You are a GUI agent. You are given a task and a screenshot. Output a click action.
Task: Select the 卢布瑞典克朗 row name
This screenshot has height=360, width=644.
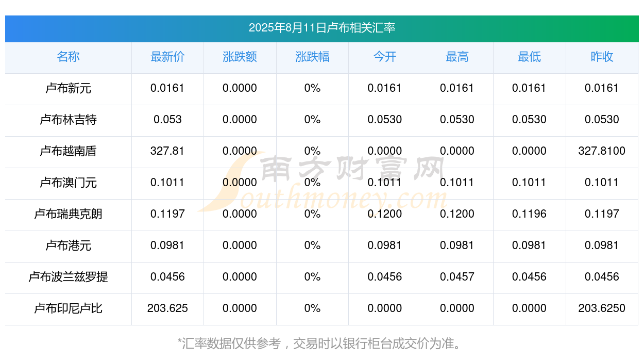point(68,214)
